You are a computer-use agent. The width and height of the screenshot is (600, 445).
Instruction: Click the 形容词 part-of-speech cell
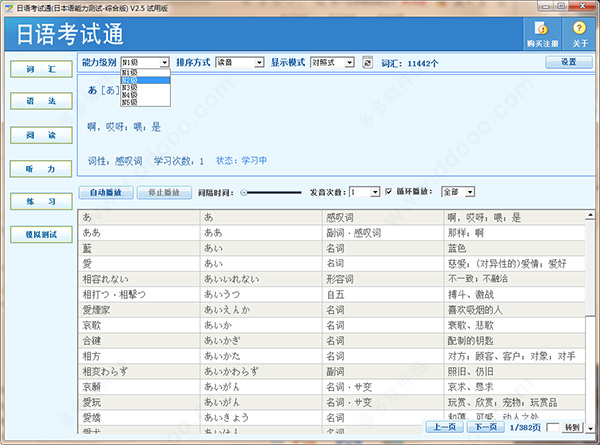click(x=383, y=279)
